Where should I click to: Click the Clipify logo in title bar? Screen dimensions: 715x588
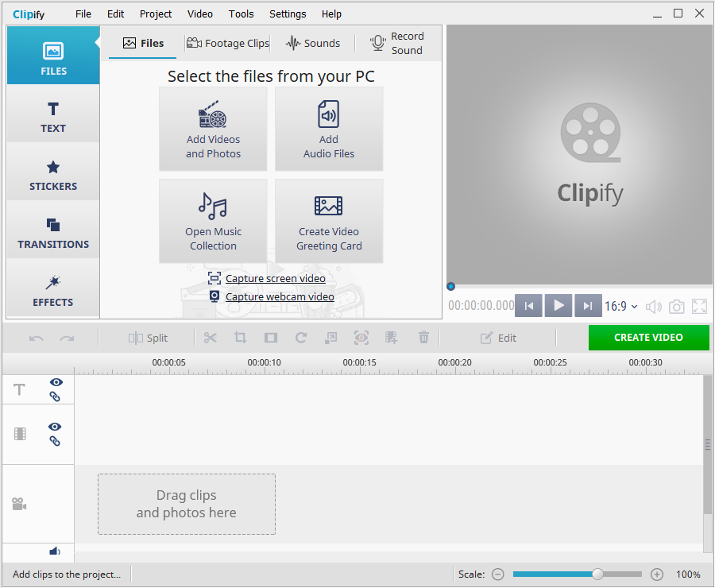[29, 14]
